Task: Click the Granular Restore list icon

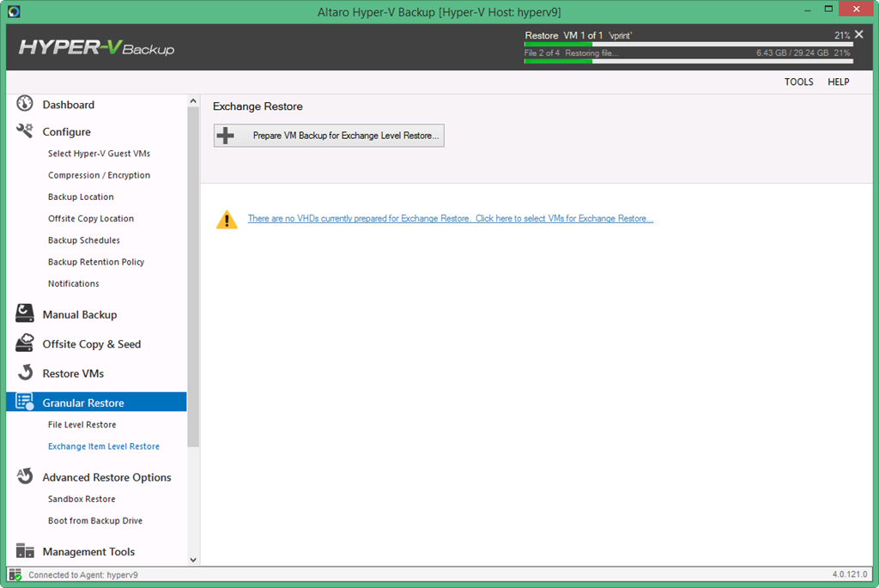Action: 25,402
